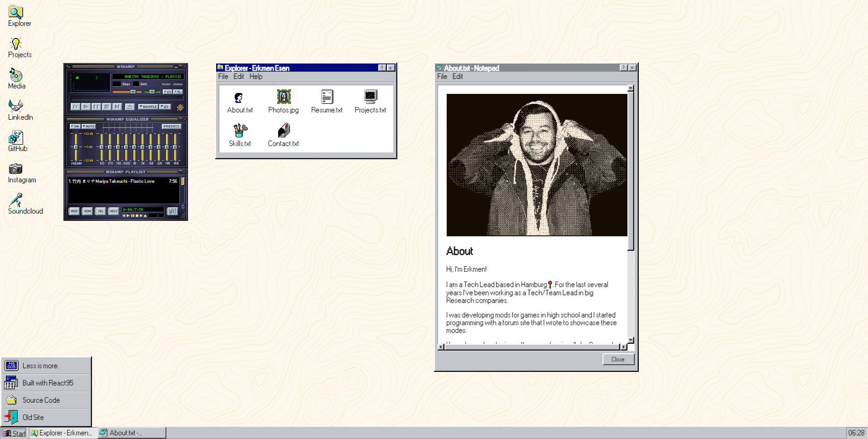Screen dimensions: 868x439
Task: Open the playlist REM menu
Action: pyautogui.click(x=87, y=211)
